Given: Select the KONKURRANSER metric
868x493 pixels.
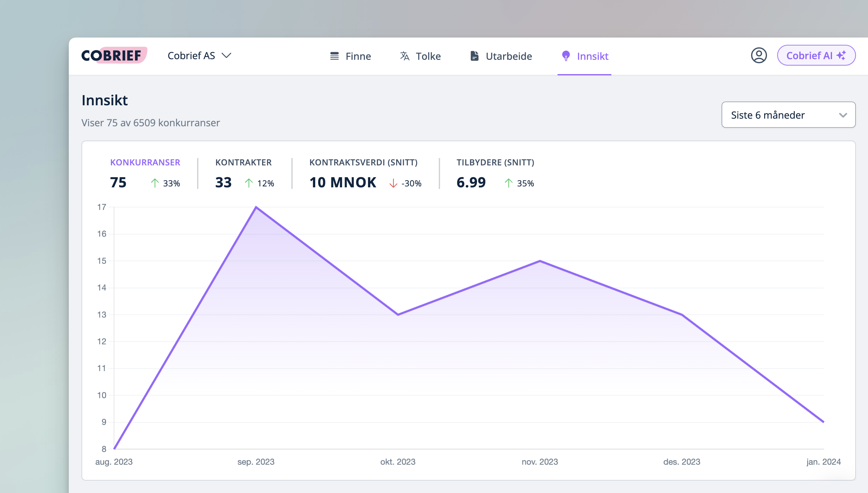Looking at the screenshot, I should [145, 163].
